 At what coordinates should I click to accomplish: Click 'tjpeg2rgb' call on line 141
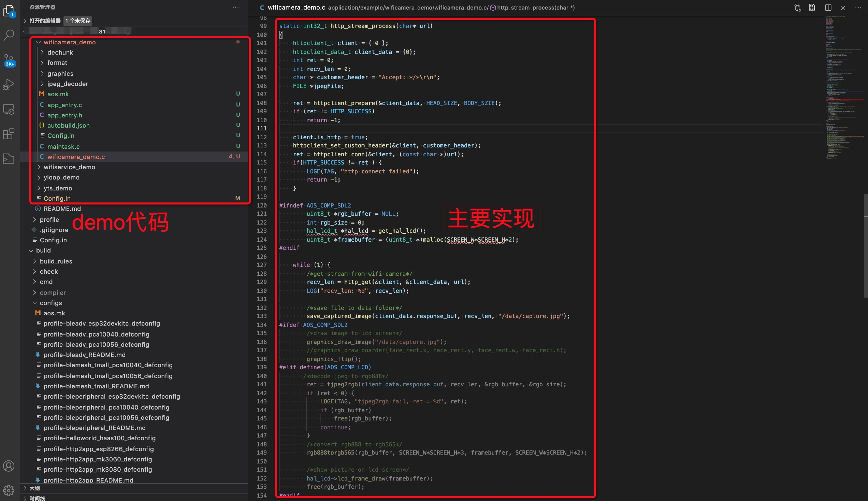point(342,384)
